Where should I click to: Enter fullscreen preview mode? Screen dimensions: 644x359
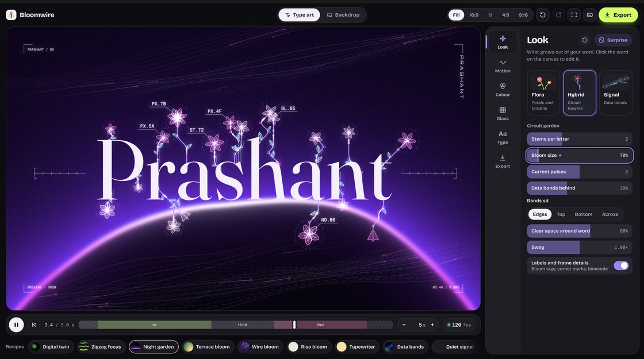[x=574, y=15]
